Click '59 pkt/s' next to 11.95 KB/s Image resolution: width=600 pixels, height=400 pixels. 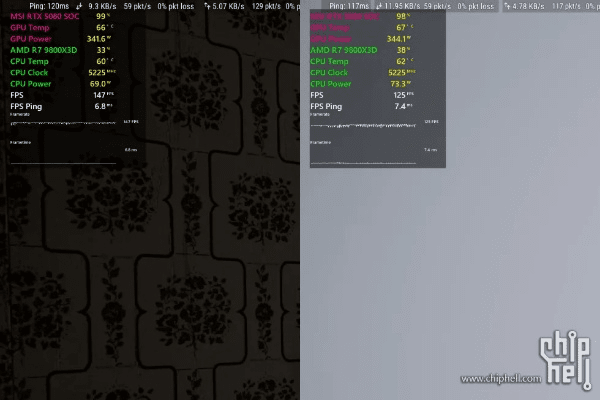437,6
